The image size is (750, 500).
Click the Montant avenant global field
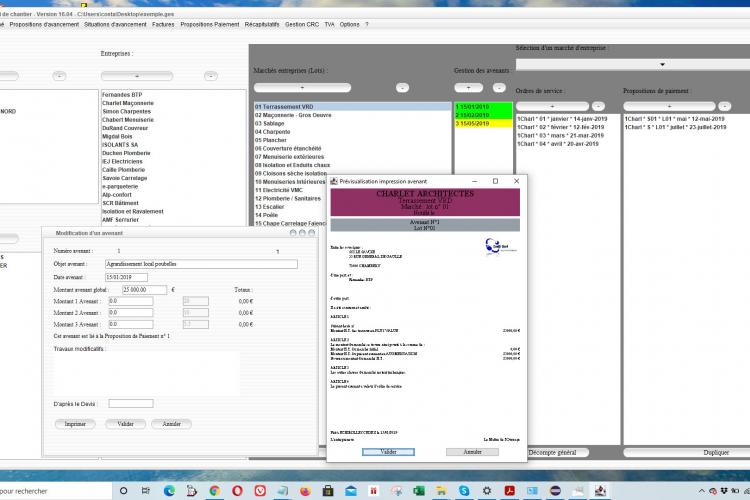point(144,289)
